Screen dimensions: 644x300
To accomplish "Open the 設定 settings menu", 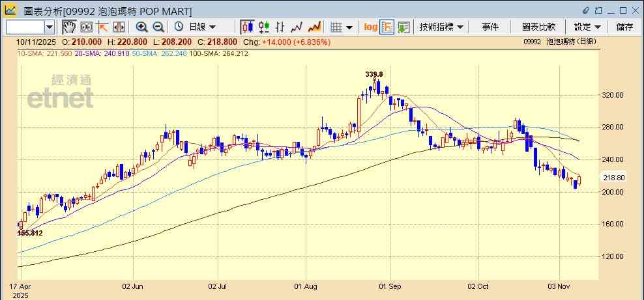I will coord(587,27).
